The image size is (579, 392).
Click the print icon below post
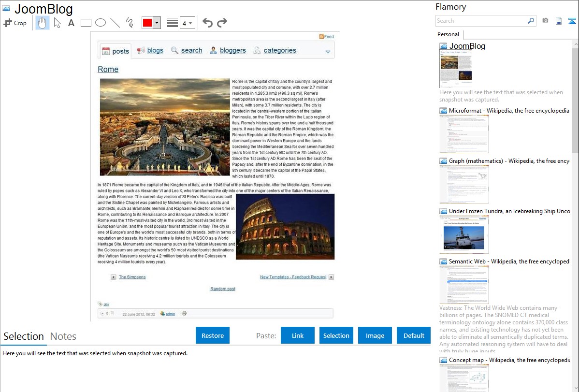(x=184, y=313)
